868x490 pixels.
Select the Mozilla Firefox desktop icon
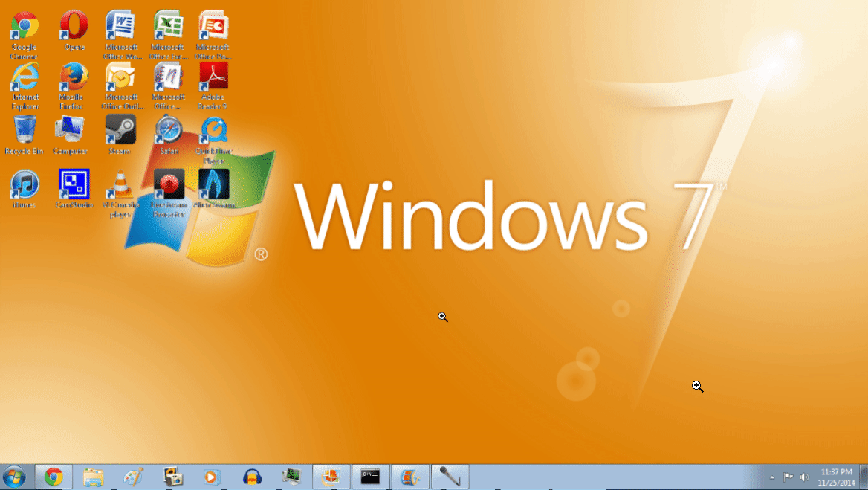[x=73, y=86]
